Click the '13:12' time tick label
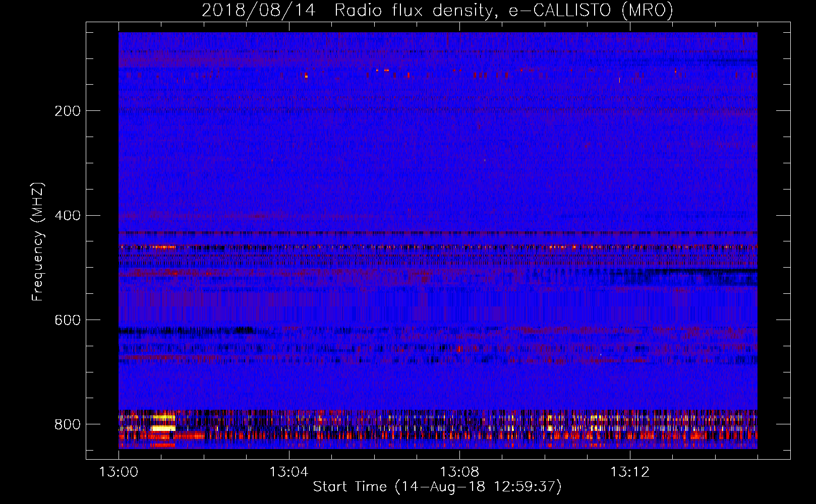Screen dimensions: 816x504 tap(630, 472)
